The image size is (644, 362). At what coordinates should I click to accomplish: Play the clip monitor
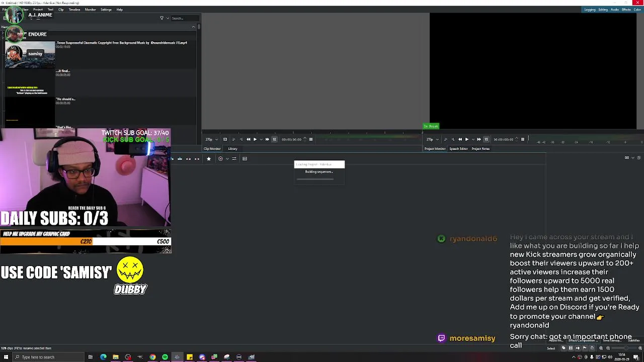click(x=255, y=139)
